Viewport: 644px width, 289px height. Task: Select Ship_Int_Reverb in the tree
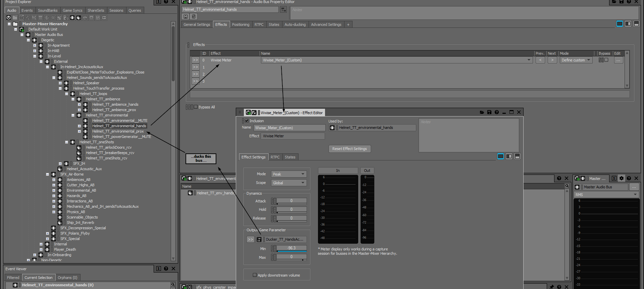click(x=80, y=223)
